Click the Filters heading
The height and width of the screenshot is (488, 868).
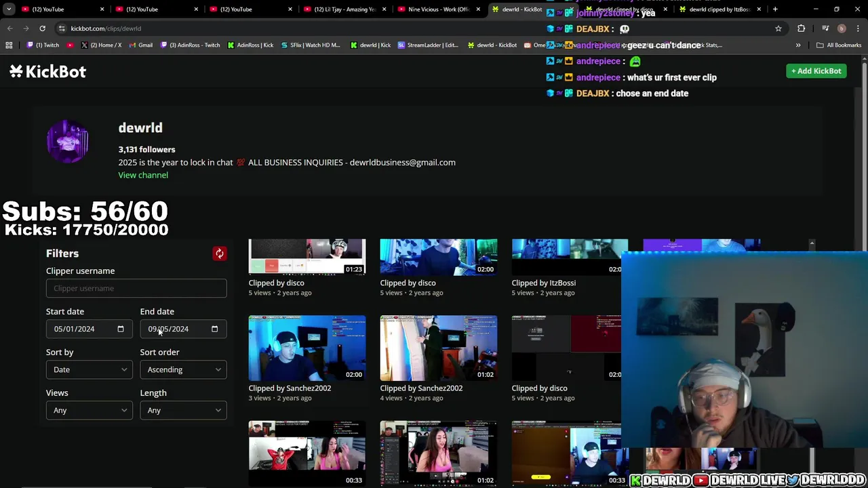[62, 253]
